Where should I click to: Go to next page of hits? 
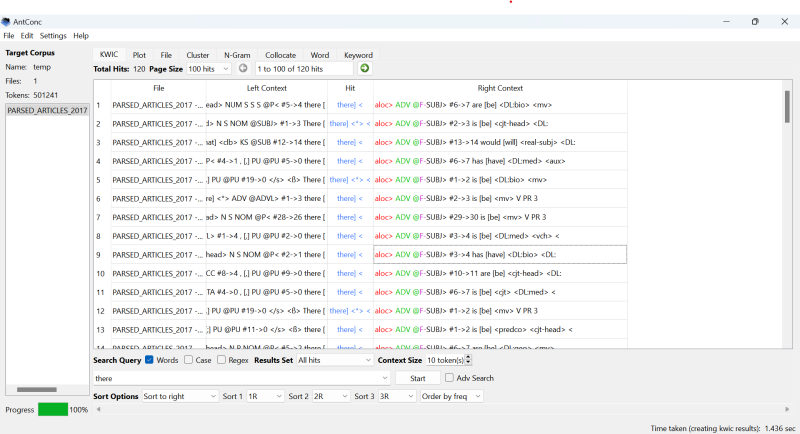click(364, 68)
